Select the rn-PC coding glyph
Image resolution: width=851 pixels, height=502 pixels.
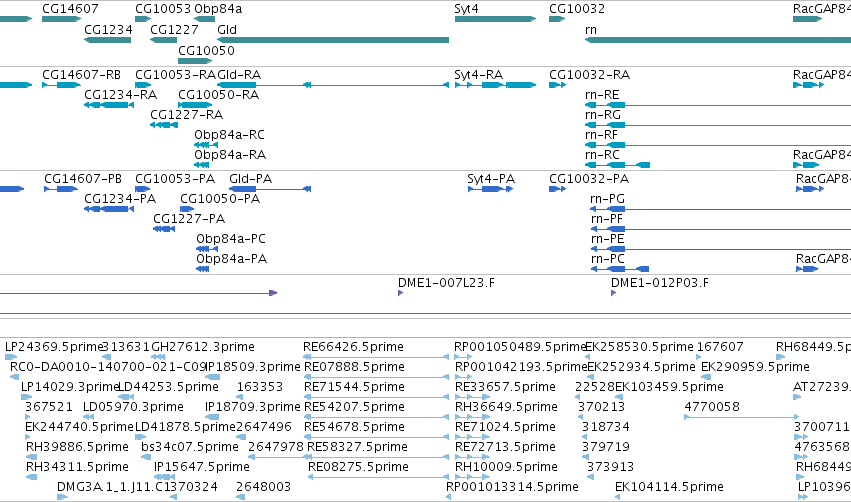click(x=619, y=269)
